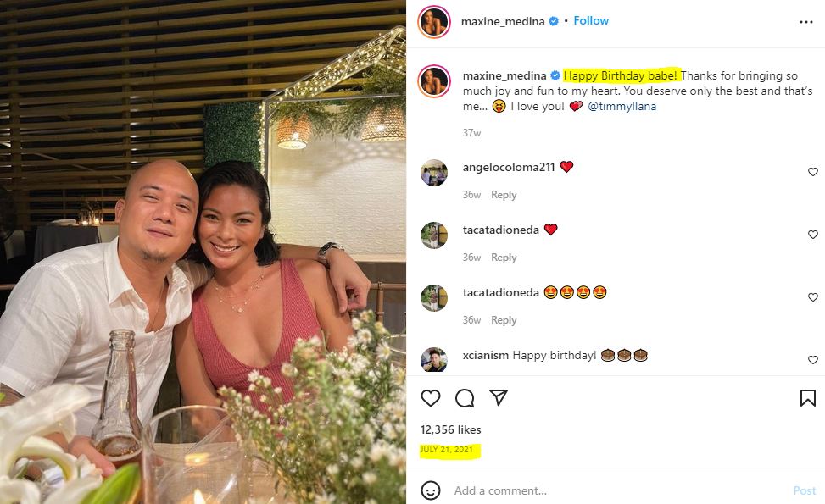Reply to angelocoloma211's comment
This screenshot has height=504, width=825.
[x=504, y=195]
